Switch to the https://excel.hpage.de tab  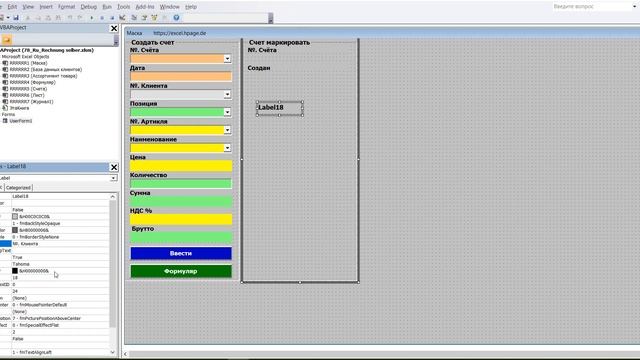180,33
